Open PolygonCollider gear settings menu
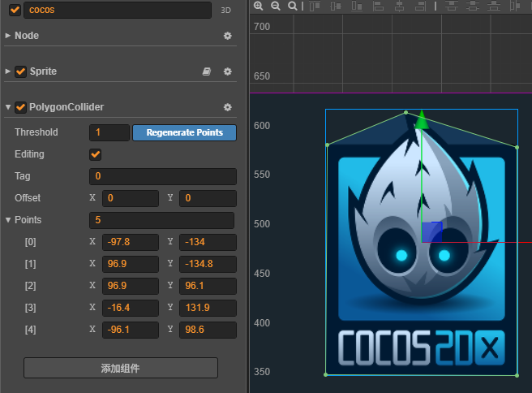532x393 pixels. pos(228,107)
